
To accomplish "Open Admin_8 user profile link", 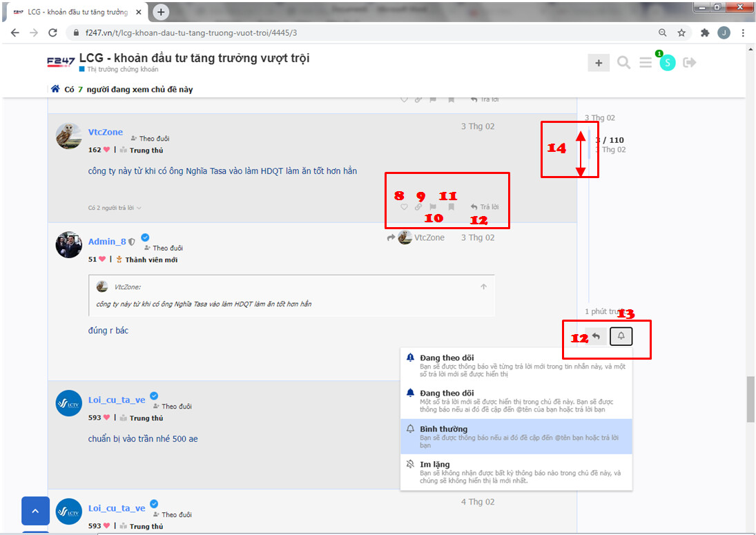I will point(107,242).
